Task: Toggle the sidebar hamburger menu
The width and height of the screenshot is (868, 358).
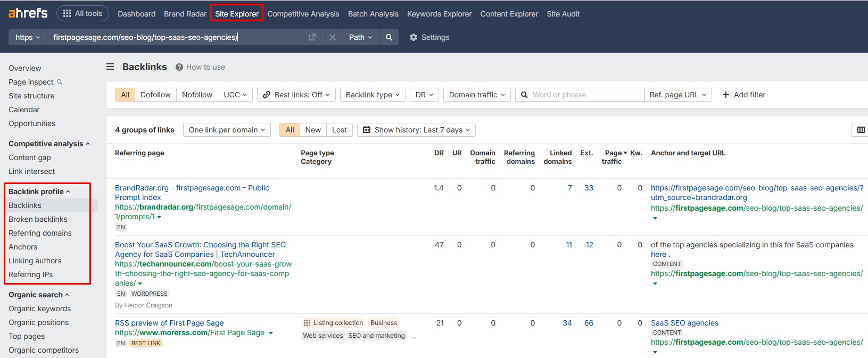Action: [x=110, y=67]
